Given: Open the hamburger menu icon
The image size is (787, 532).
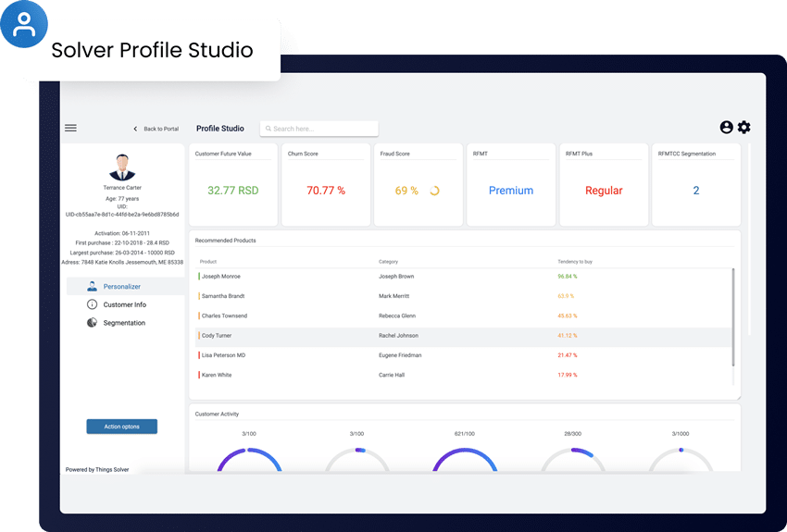Looking at the screenshot, I should click(70, 129).
